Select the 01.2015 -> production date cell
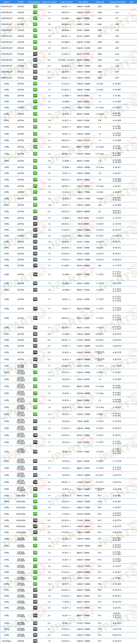 [x=66, y=635]
